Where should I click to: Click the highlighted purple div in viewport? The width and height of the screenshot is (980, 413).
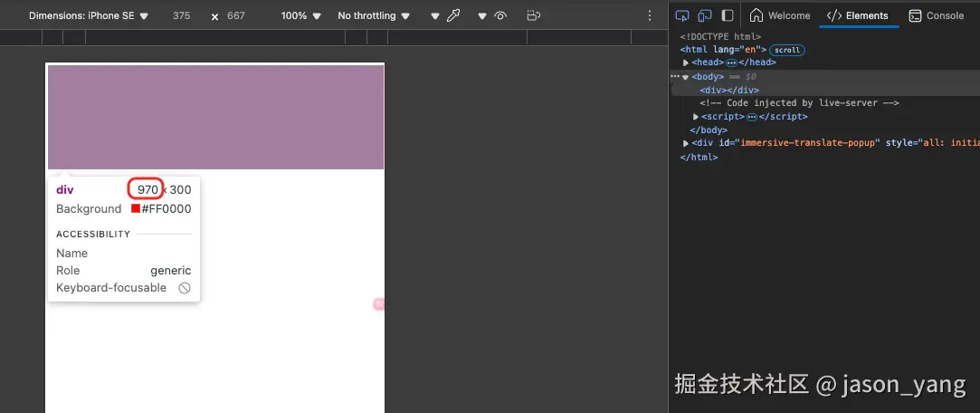click(215, 117)
